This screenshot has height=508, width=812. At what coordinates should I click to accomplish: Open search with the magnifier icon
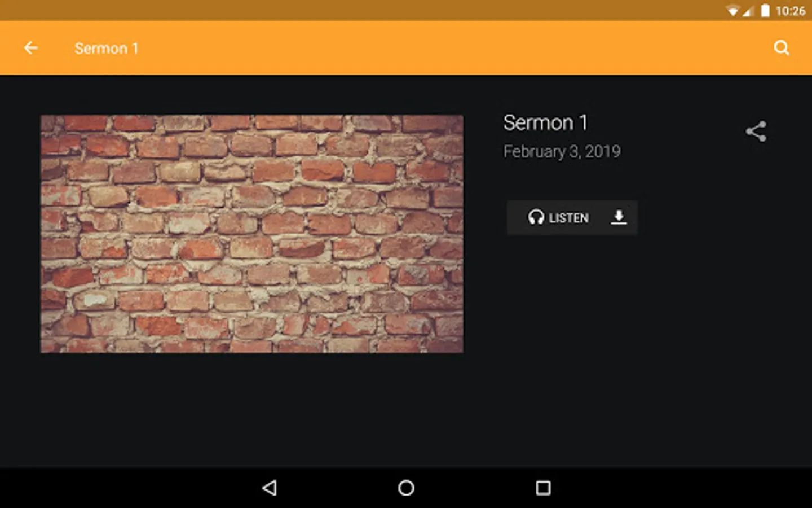click(782, 48)
